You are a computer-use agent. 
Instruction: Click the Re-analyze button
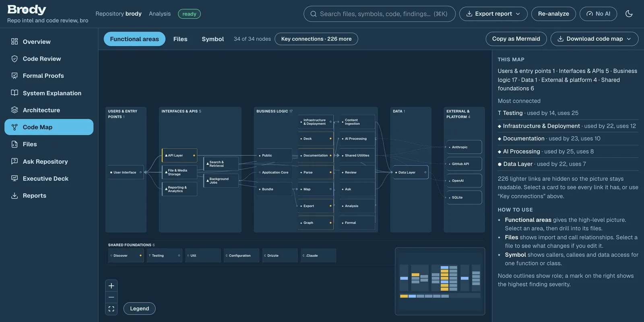553,14
